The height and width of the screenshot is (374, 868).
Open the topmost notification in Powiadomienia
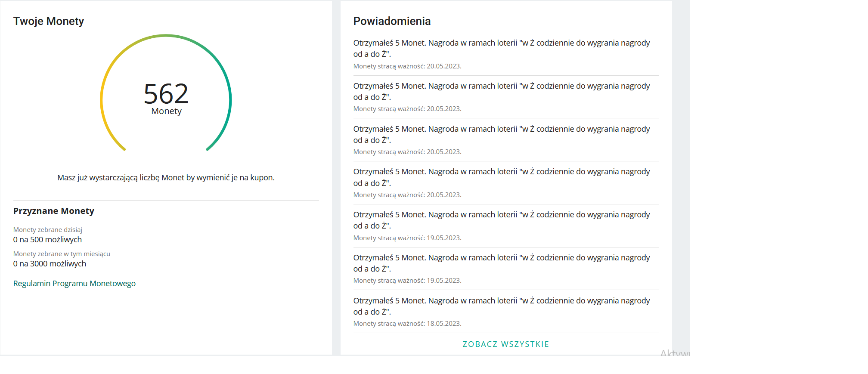[x=502, y=49]
